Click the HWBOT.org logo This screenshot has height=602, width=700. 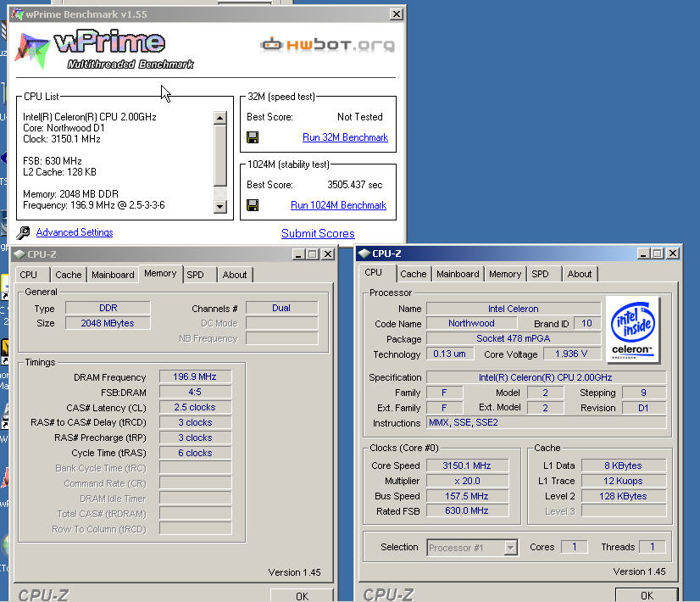(328, 45)
